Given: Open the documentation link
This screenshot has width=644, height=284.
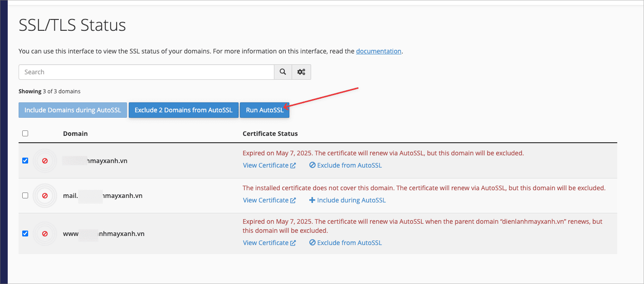Looking at the screenshot, I should [x=378, y=51].
